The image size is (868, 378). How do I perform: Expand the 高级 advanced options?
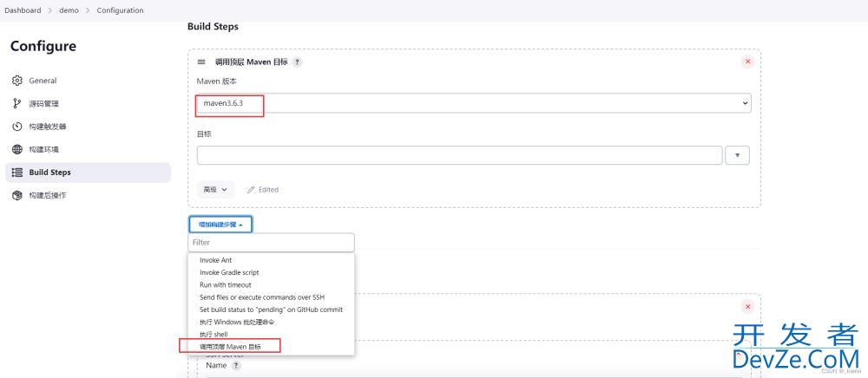pos(215,190)
